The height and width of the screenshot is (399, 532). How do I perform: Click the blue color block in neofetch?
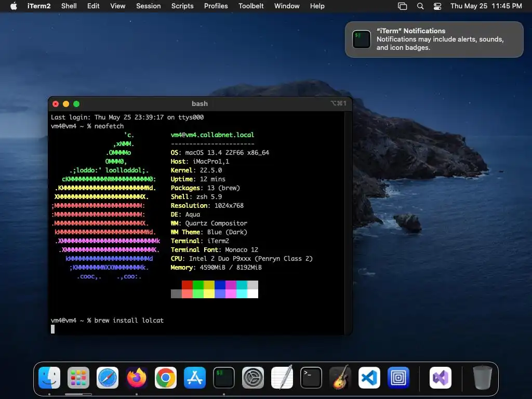220,285
